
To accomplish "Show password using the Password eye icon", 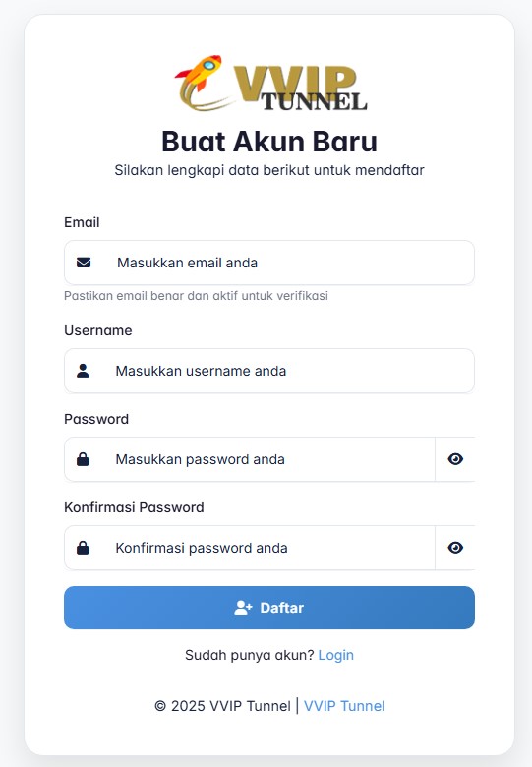I will click(x=455, y=459).
